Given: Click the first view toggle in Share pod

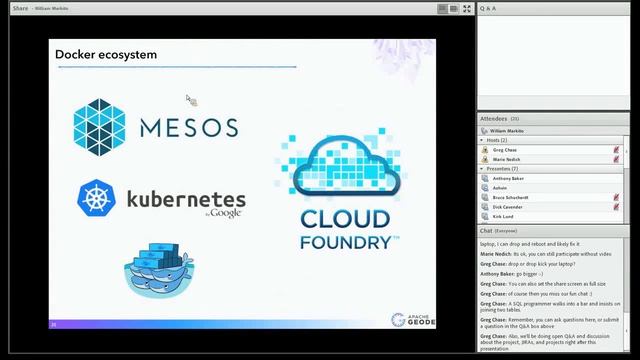Looking at the screenshot, I should pyautogui.click(x=442, y=9).
